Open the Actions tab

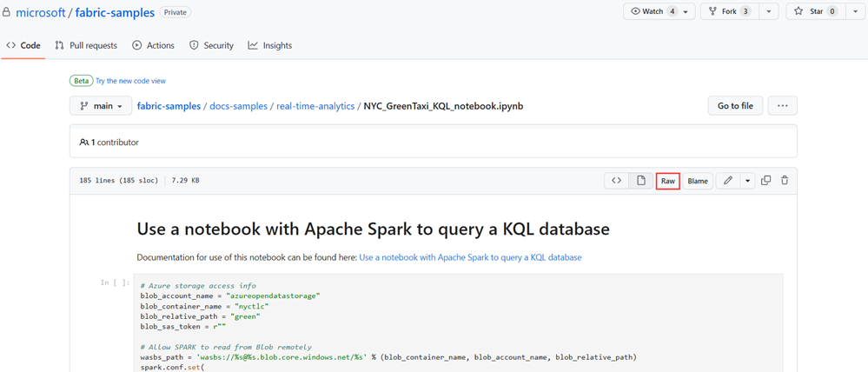tap(153, 45)
